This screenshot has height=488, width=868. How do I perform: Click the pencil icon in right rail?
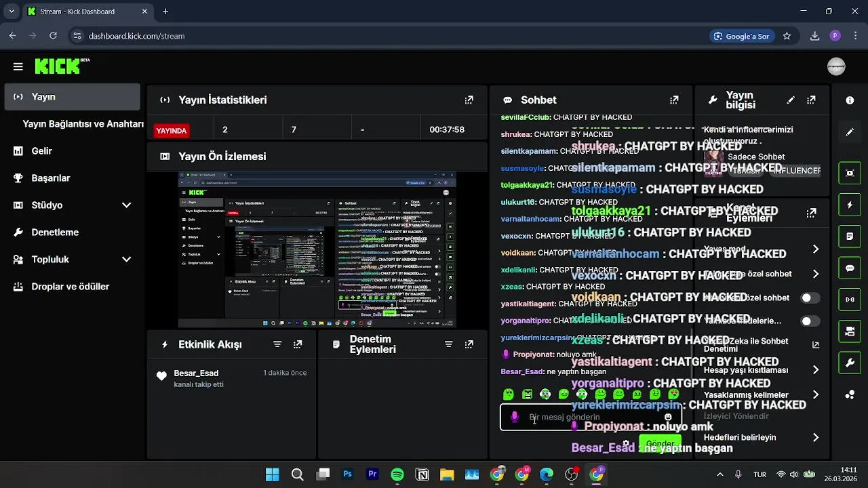pyautogui.click(x=850, y=132)
